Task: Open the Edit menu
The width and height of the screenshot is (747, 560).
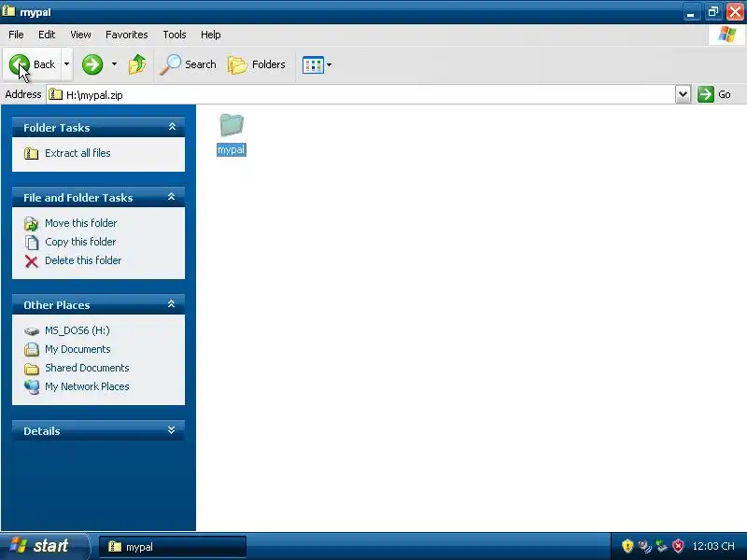Action: [x=47, y=35]
